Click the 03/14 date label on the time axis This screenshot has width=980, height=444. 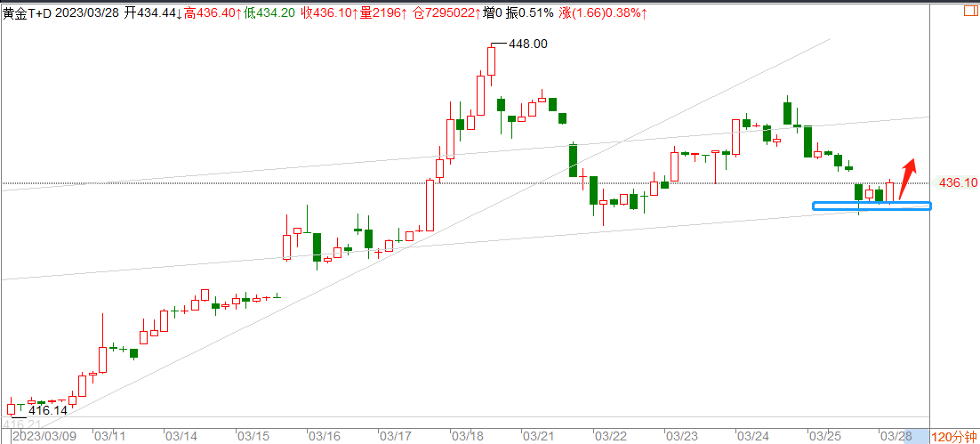182,436
